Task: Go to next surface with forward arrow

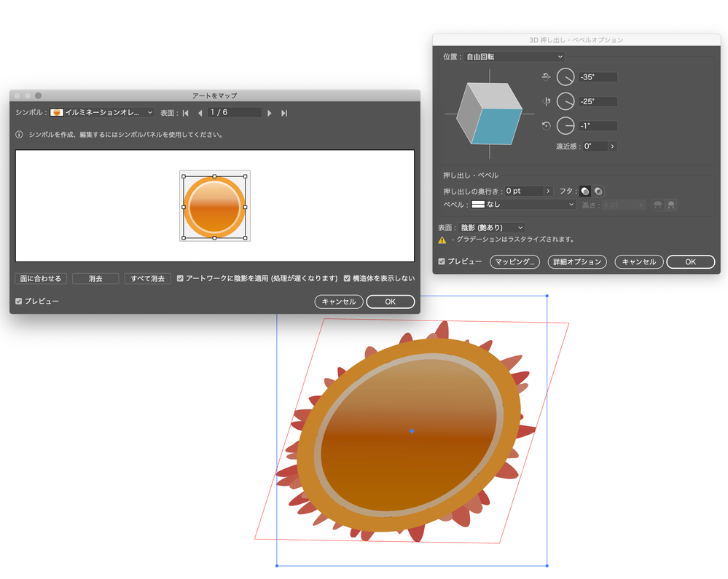Action: (269, 114)
